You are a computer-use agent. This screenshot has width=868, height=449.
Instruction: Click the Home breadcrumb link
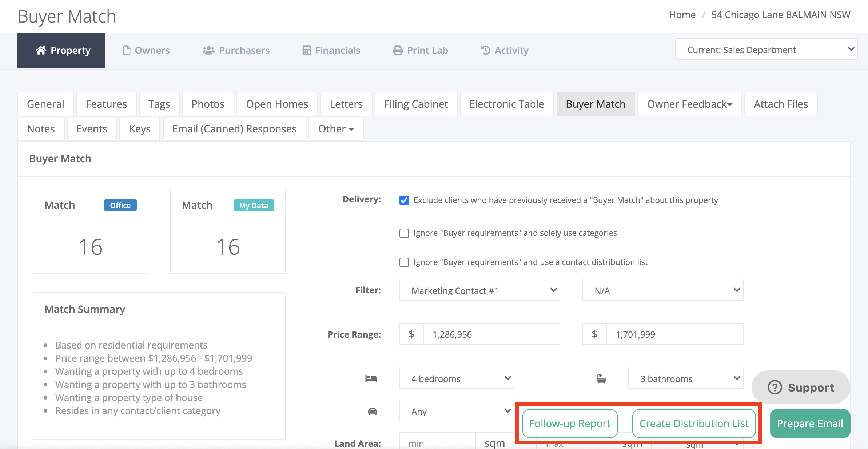tap(682, 15)
